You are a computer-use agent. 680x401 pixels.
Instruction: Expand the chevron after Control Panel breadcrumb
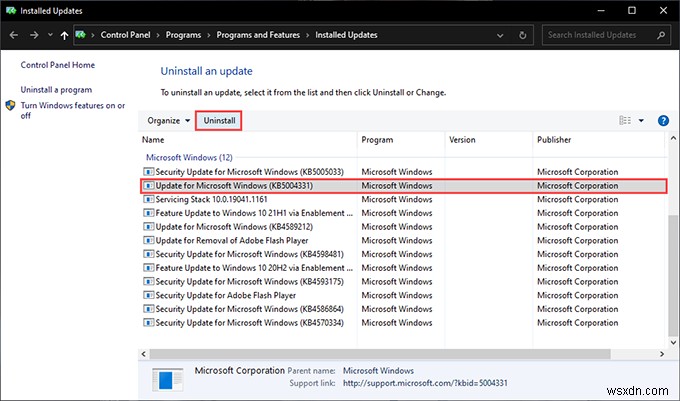(x=158, y=35)
